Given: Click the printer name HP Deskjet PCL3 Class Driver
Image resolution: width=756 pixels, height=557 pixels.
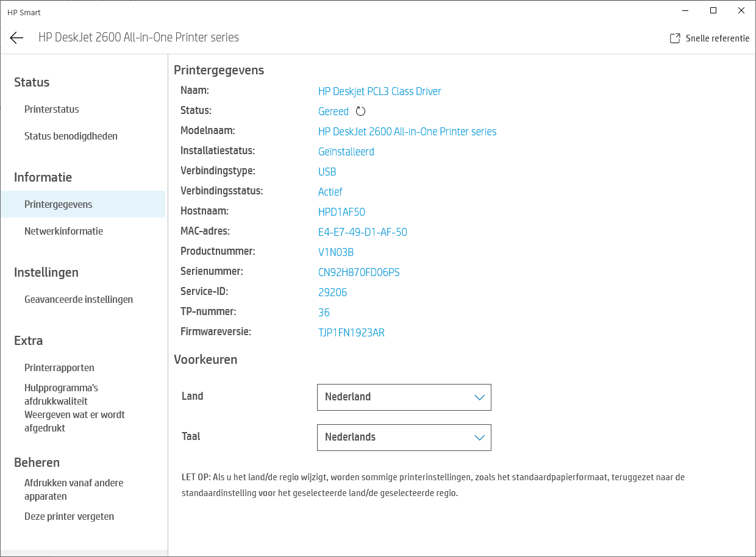Looking at the screenshot, I should point(380,91).
